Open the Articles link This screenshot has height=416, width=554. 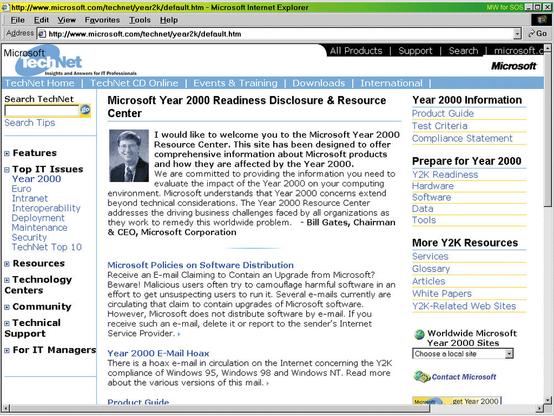point(429,281)
